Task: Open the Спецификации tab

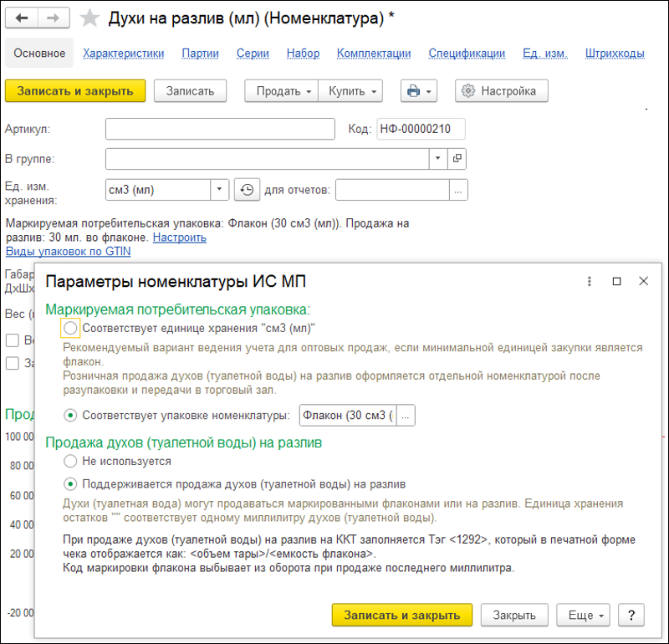Action: (467, 54)
